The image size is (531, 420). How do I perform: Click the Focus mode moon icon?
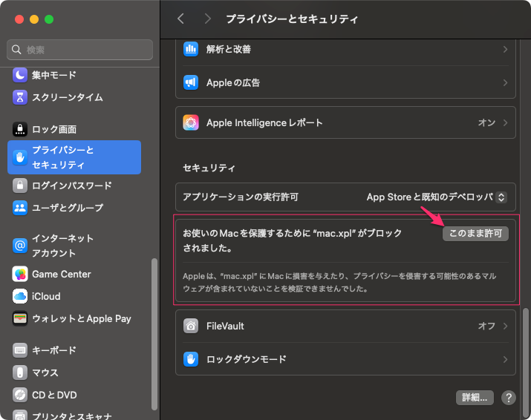tap(20, 75)
